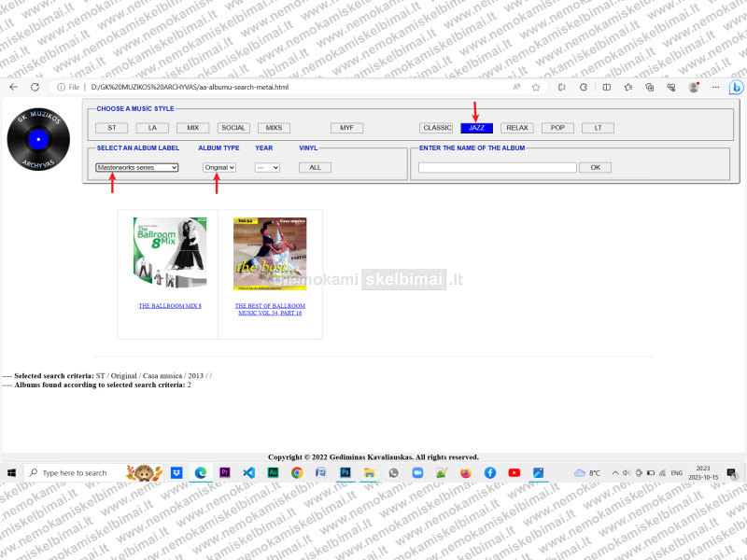Screen dimensions: 747x560
Task: Open Zoom from the taskbar
Action: point(417,472)
